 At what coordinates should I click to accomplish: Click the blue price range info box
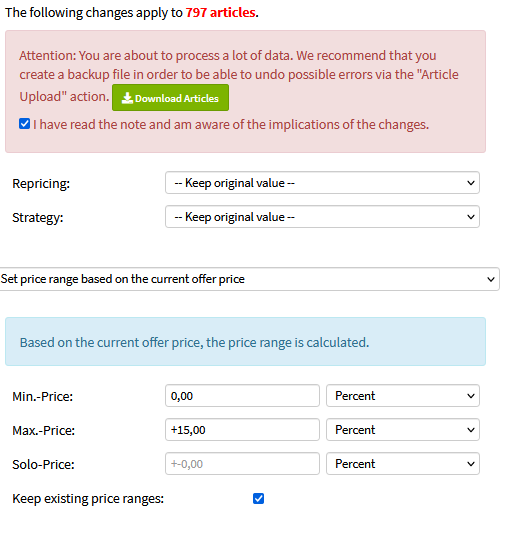[245, 341]
